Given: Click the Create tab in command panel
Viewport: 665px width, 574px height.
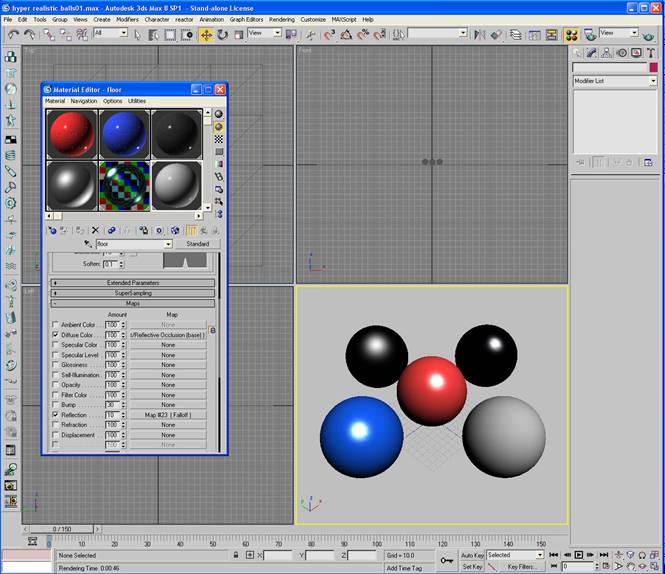Looking at the screenshot, I should tap(577, 52).
